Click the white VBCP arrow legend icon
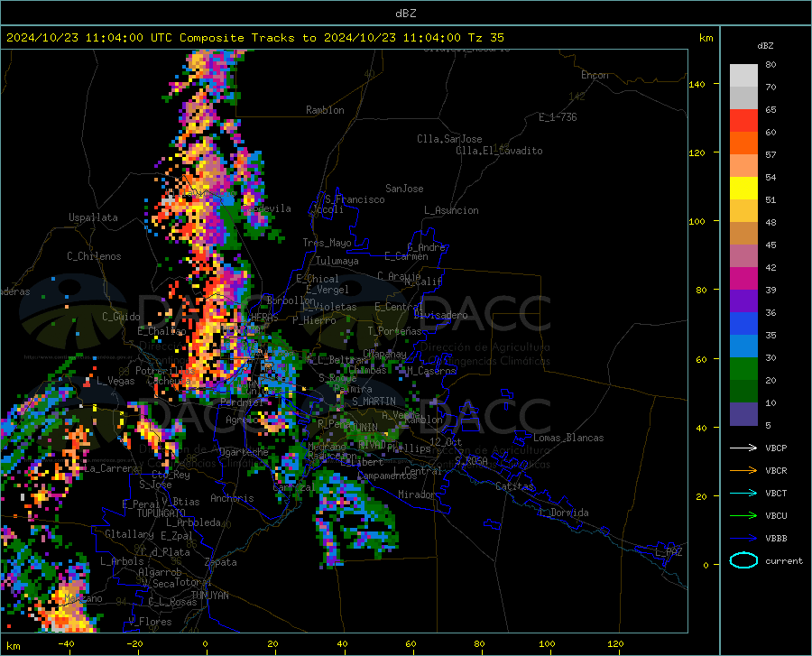 pyautogui.click(x=743, y=448)
